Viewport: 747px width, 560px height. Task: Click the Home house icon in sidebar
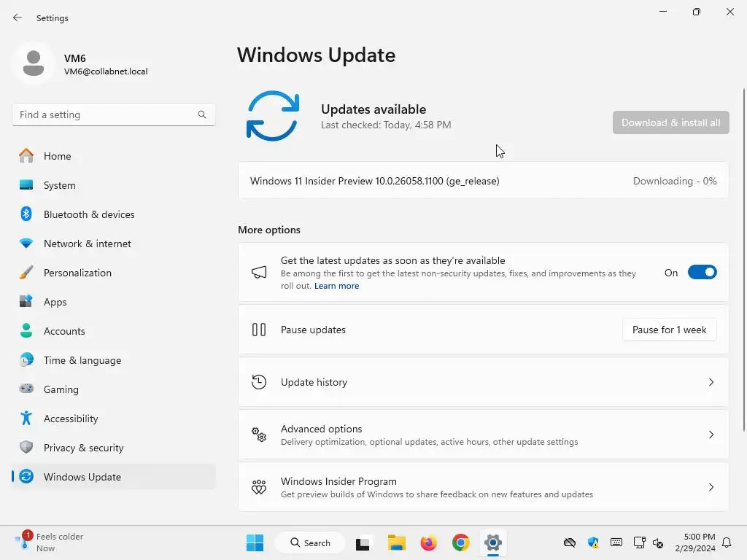[26, 156]
